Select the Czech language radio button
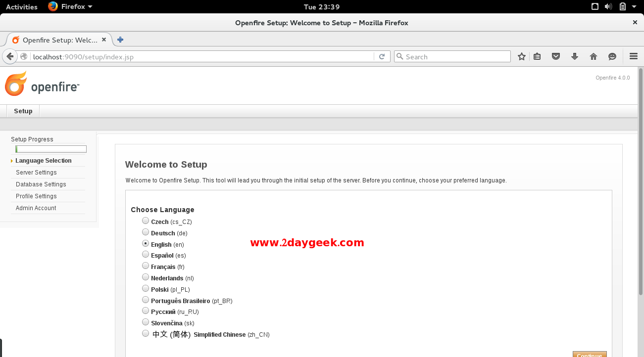The width and height of the screenshot is (644, 357). click(146, 221)
